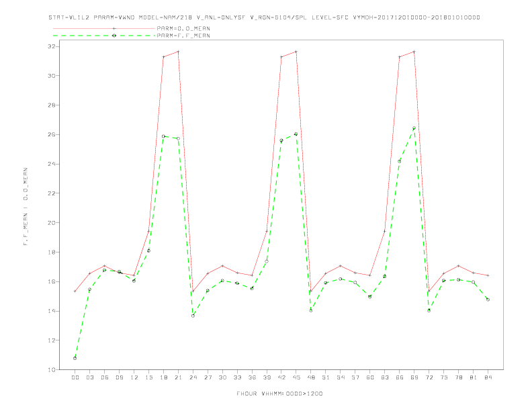Click the x-axis tick label 63

click(x=385, y=377)
